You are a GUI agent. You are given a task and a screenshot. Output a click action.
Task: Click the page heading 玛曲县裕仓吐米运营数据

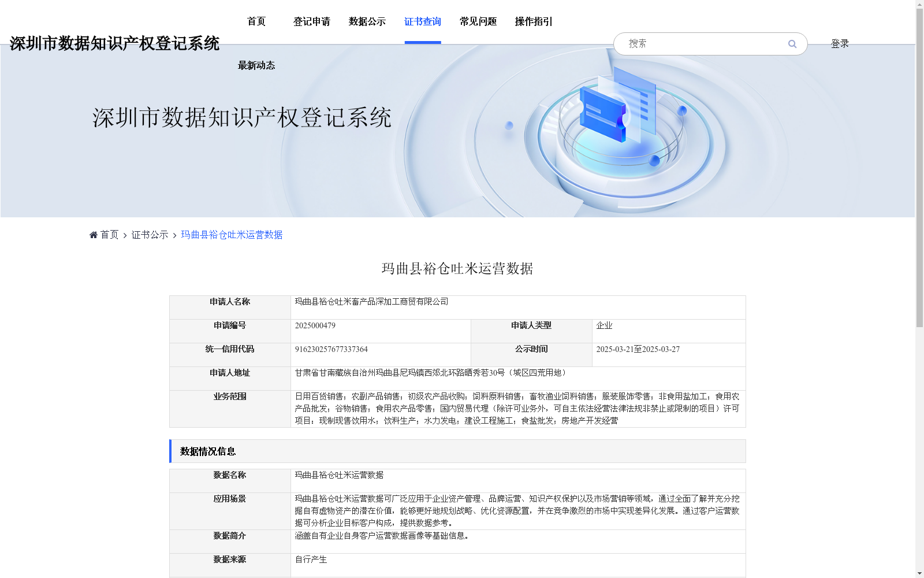[x=457, y=269]
